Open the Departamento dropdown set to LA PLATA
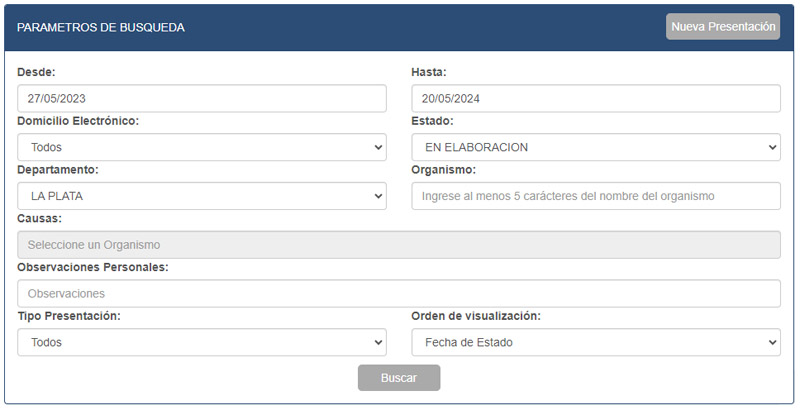Screen dimensions: 800x410 click(202, 196)
